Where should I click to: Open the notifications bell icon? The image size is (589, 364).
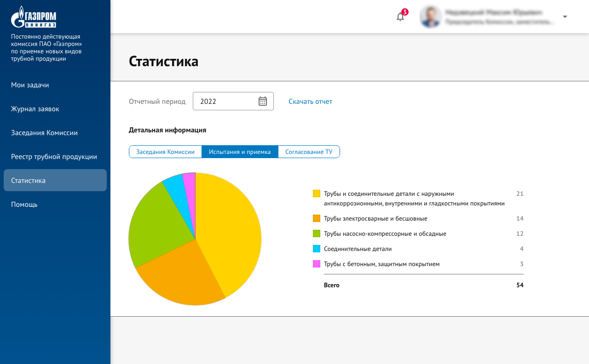click(400, 17)
